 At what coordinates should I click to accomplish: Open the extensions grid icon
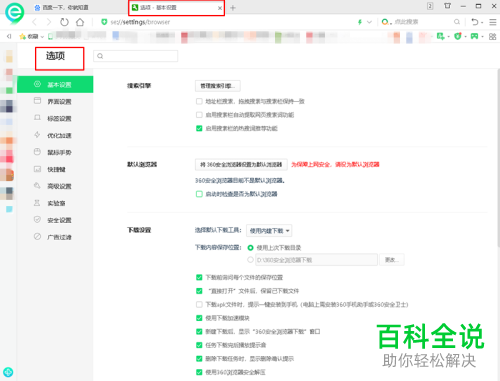(493, 36)
